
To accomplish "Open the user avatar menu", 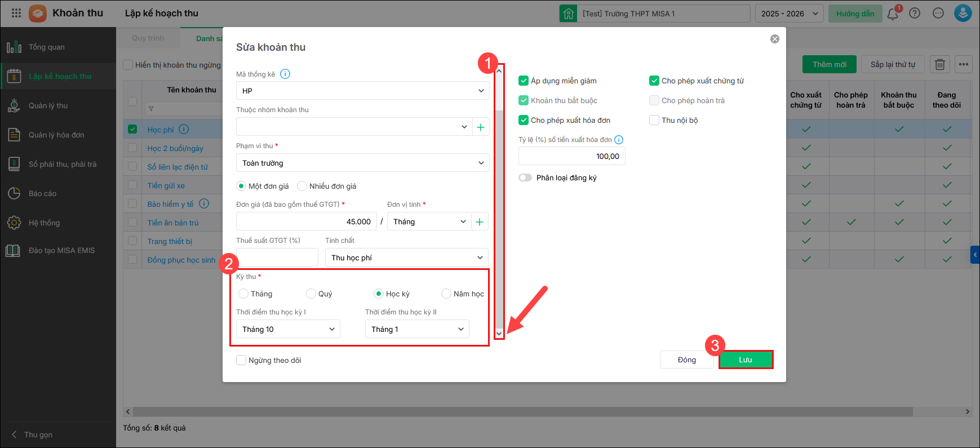I will [x=963, y=13].
